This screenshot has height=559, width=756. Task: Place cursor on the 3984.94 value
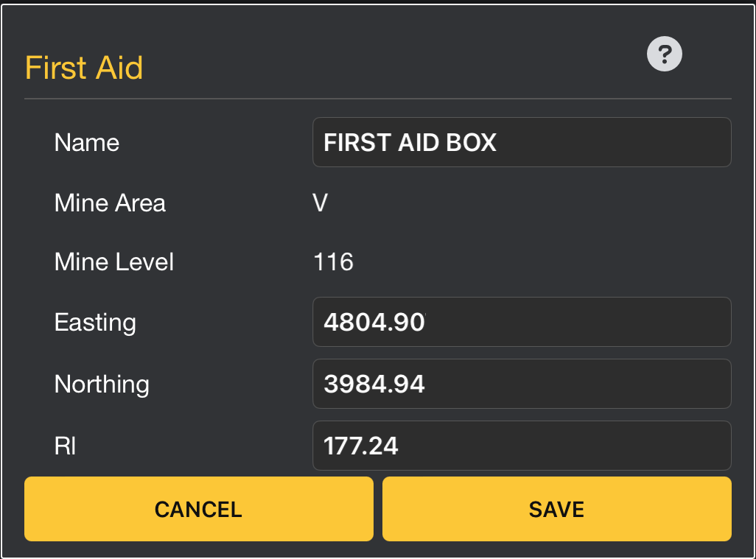point(374,384)
